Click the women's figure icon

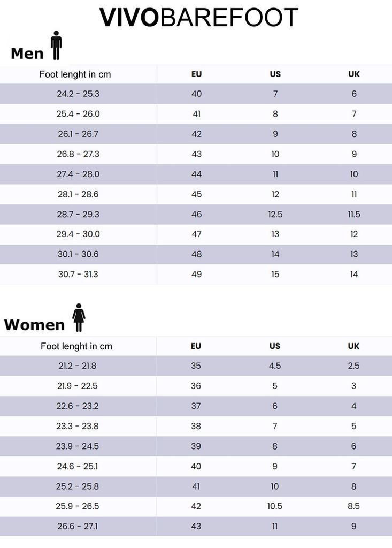coord(79,317)
